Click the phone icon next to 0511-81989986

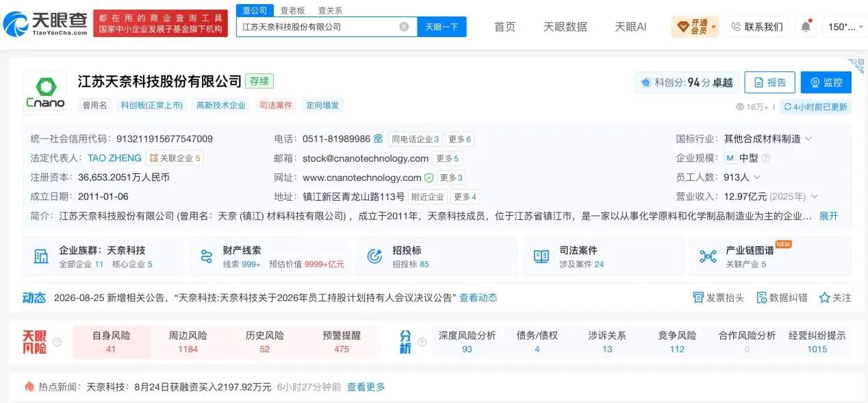[x=378, y=138]
